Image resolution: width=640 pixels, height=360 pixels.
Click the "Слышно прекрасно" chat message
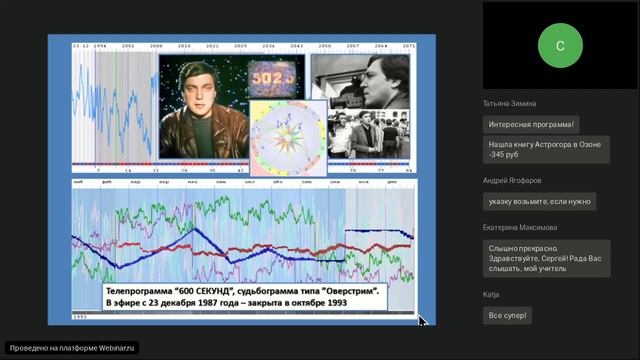(547, 258)
